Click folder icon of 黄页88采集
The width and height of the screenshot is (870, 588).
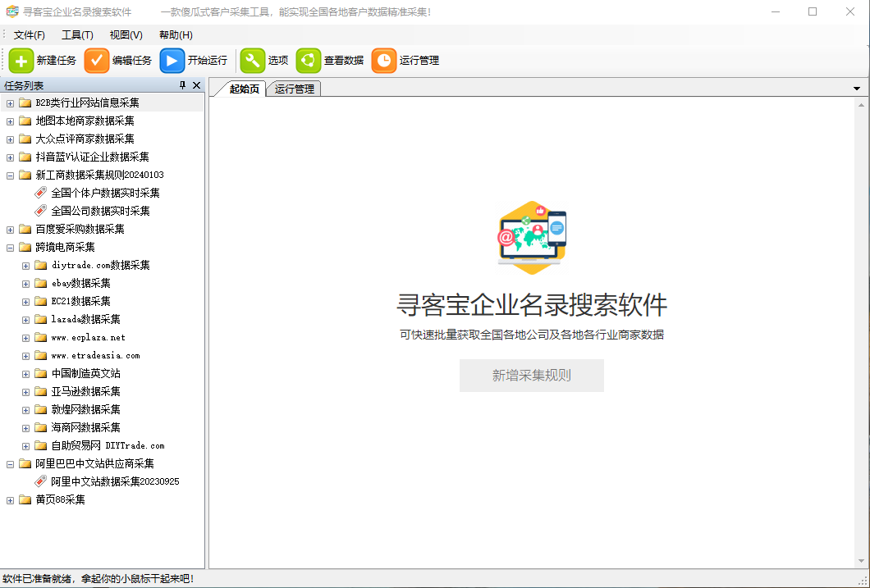pyautogui.click(x=25, y=499)
